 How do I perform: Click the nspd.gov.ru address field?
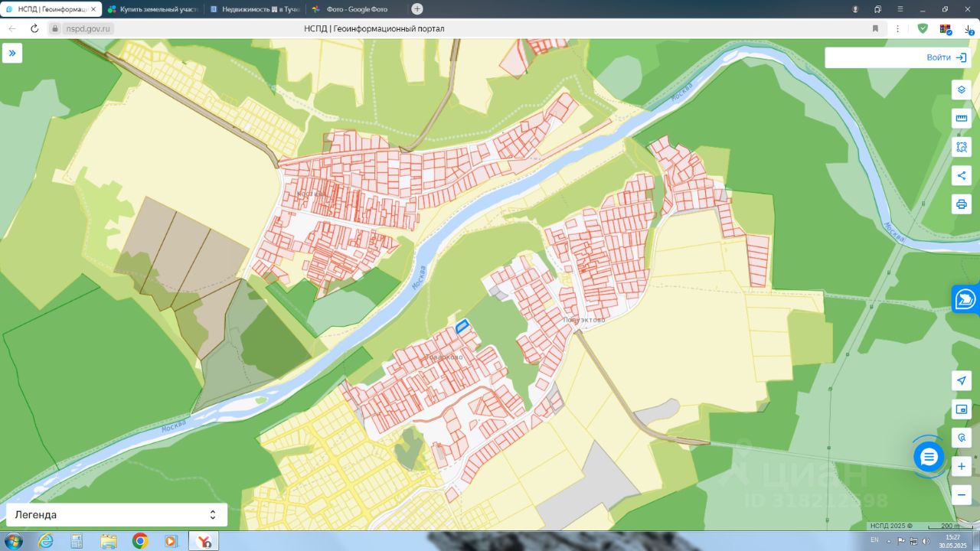90,28
